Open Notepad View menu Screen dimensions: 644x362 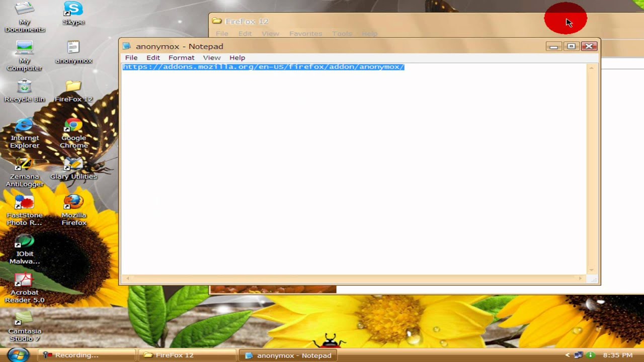[x=211, y=58]
